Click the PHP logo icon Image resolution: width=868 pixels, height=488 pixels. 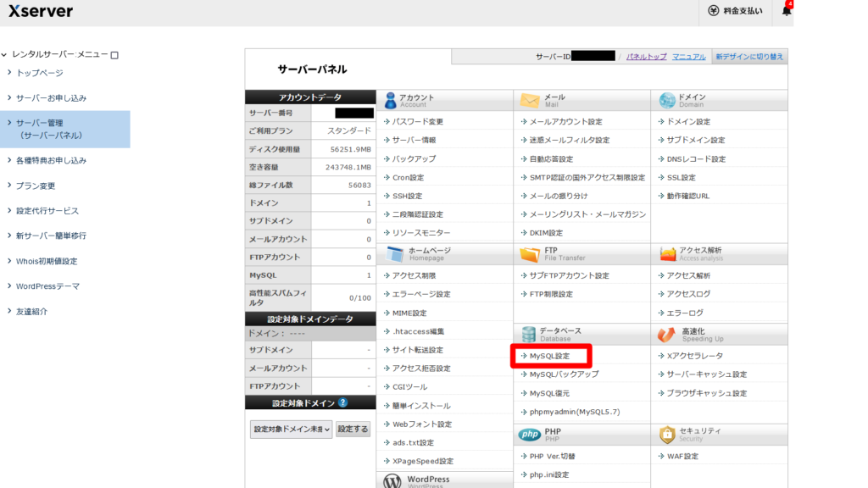[x=529, y=435]
